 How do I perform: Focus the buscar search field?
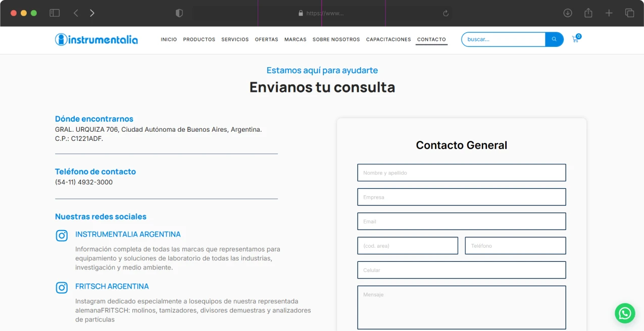tap(504, 39)
